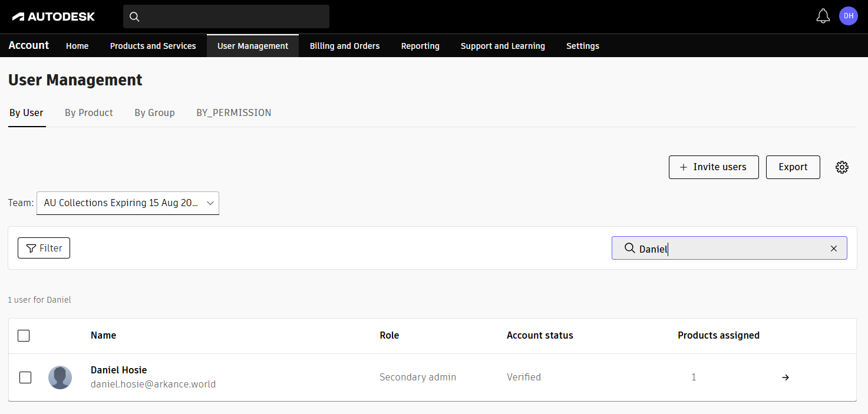Click inside the user search field
Viewport: 868px width, 414px height.
pos(731,249)
